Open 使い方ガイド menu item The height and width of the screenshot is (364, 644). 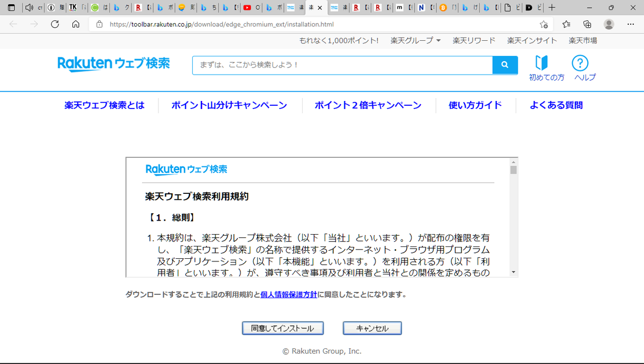click(475, 105)
